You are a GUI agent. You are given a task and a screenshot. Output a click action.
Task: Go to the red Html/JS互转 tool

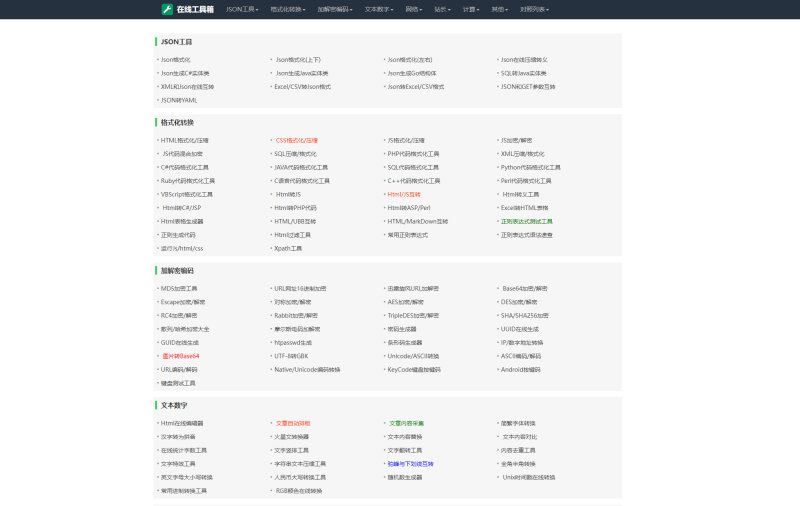coord(410,195)
